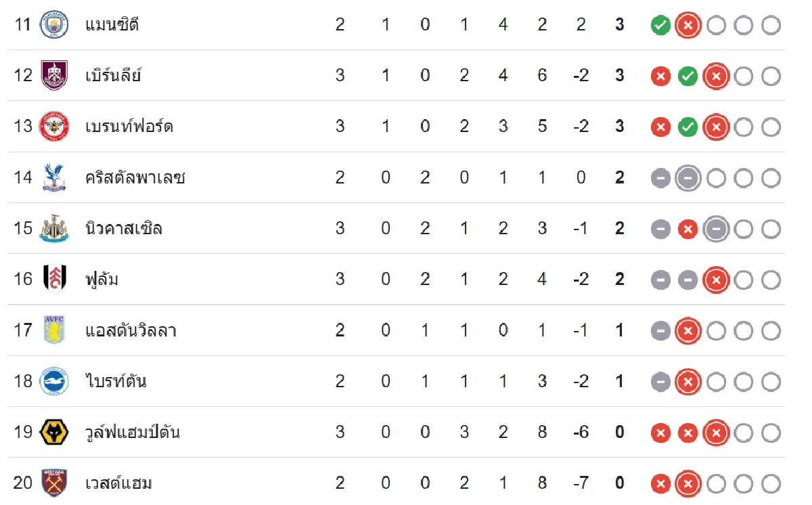Click the Fulham club crest

coord(54,279)
